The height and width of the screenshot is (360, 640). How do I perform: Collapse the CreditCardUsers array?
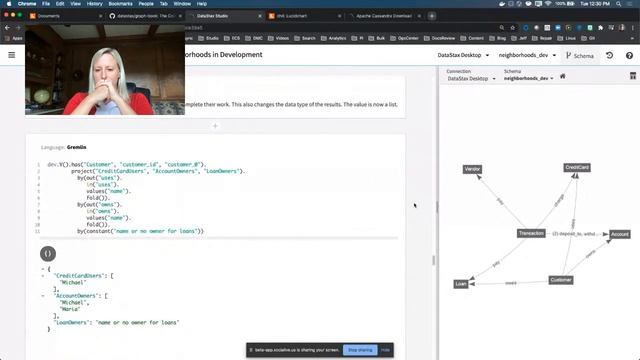pos(42,276)
